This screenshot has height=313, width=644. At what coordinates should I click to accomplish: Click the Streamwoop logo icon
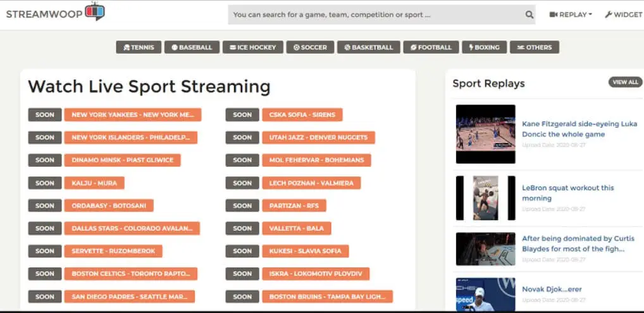point(95,11)
